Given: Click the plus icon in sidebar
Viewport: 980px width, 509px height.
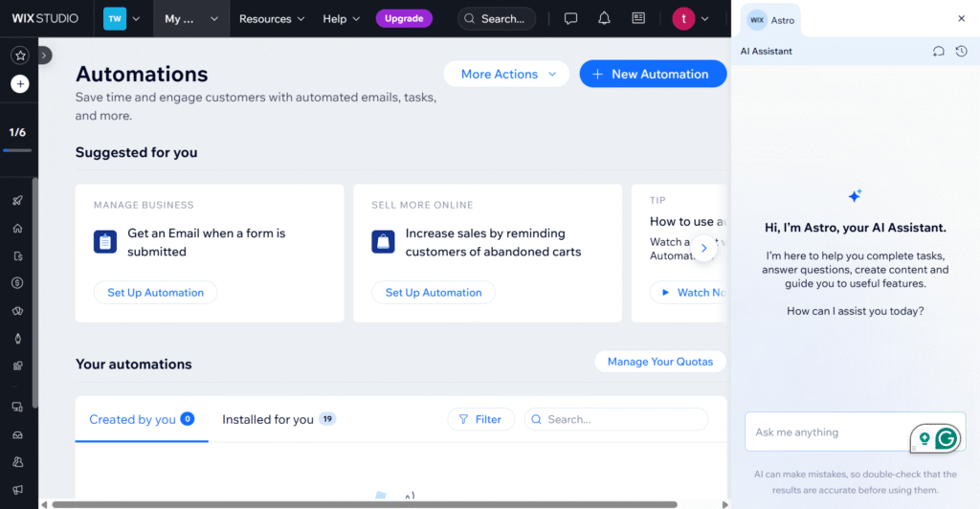Looking at the screenshot, I should (x=19, y=84).
